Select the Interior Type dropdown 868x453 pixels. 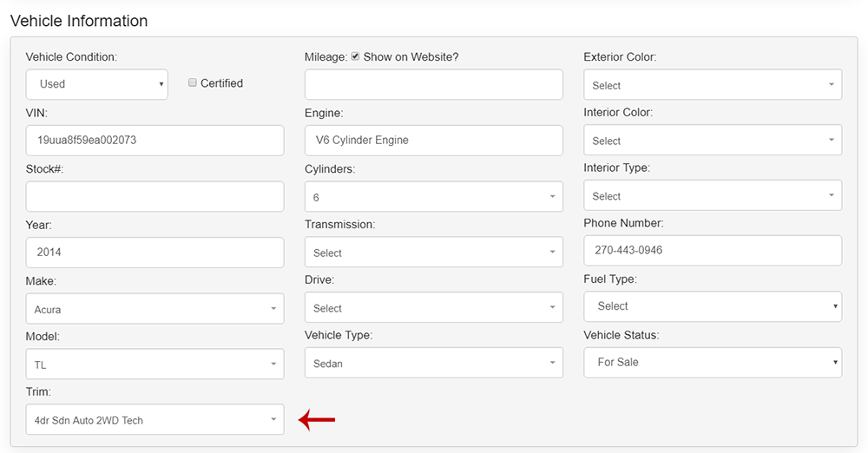click(x=712, y=196)
